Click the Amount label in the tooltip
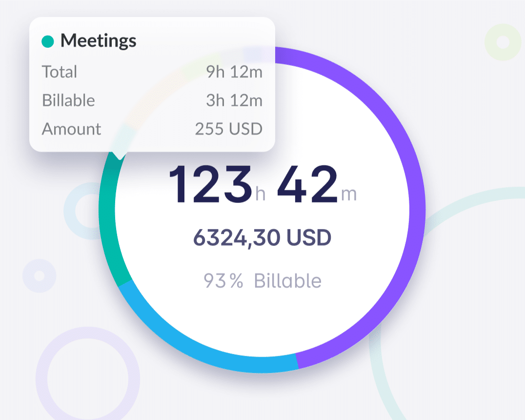This screenshot has height=420, width=525. [x=71, y=129]
